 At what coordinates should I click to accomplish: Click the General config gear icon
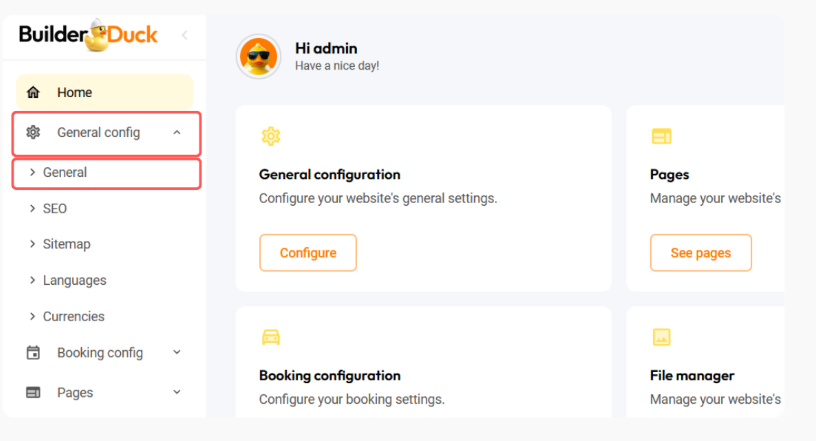coord(33,132)
